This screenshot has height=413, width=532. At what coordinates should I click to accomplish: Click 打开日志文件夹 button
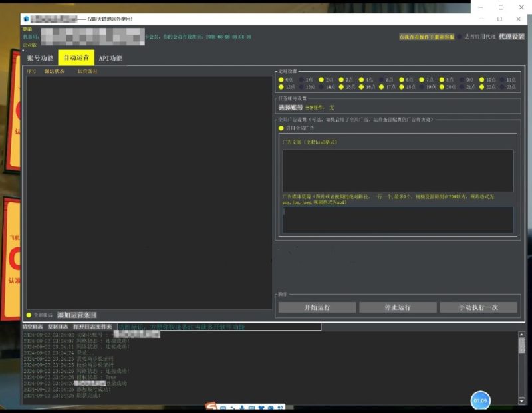pyautogui.click(x=94, y=327)
